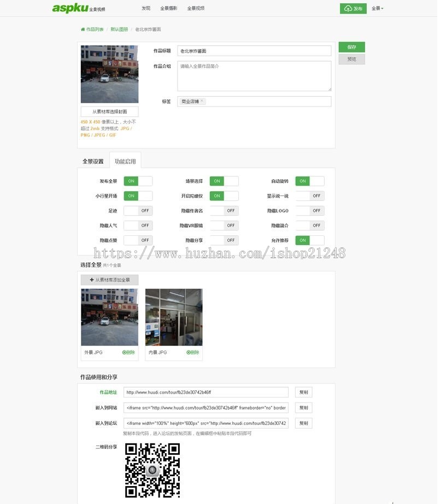
Task: Copy the 作品地址 using its 复制 button
Action: click(303, 392)
